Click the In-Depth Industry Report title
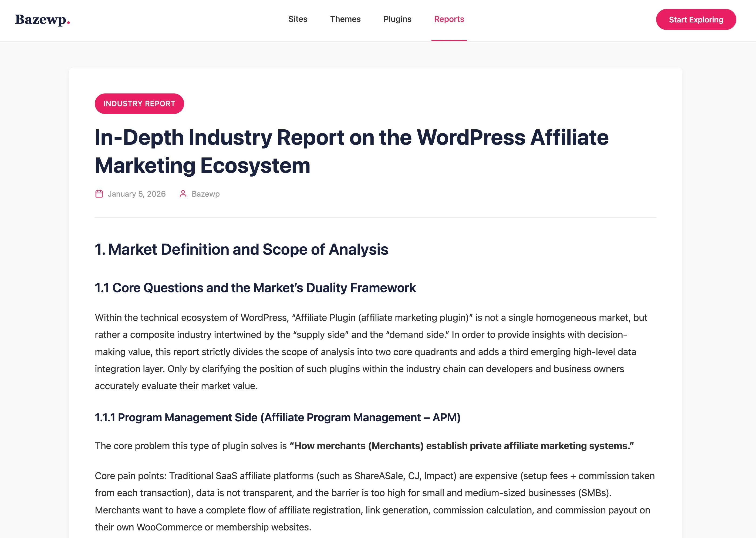This screenshot has height=538, width=756. click(351, 152)
